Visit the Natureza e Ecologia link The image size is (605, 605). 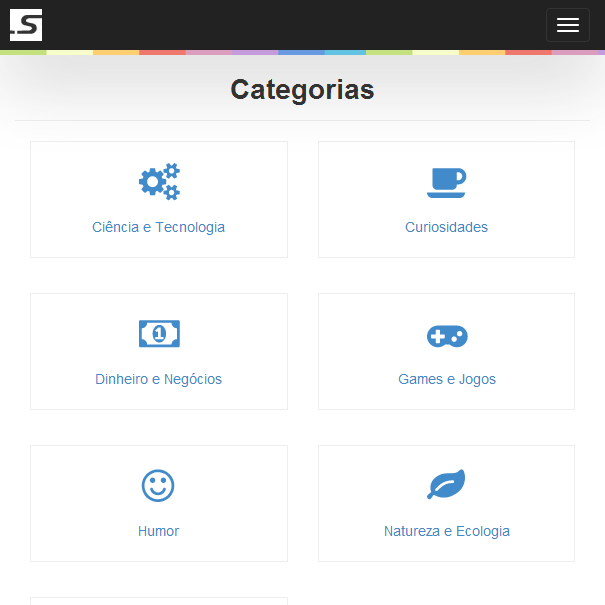(x=447, y=531)
